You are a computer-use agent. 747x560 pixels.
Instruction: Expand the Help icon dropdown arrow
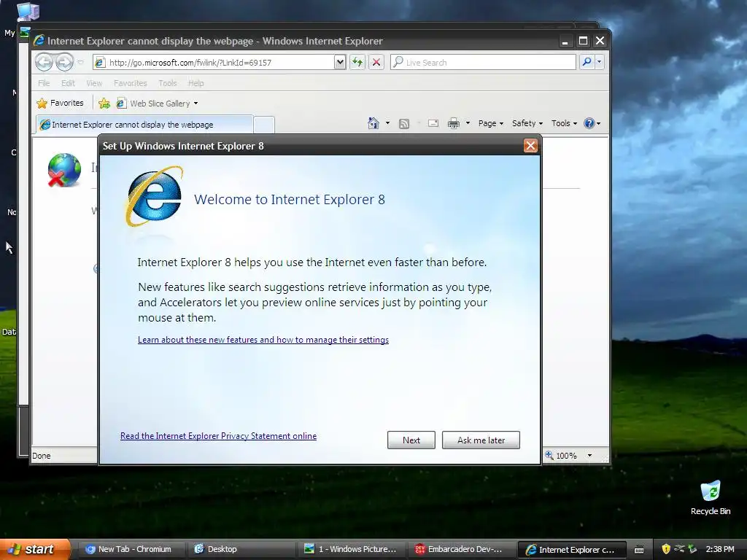pos(598,123)
